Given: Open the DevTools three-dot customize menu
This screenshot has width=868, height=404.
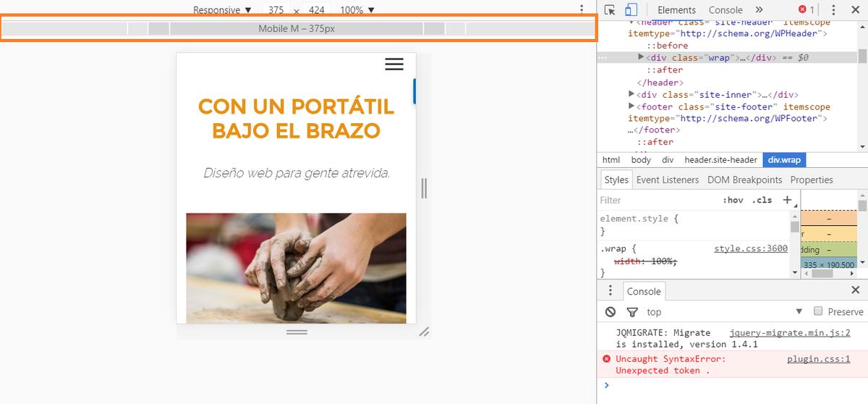Looking at the screenshot, I should tap(833, 10).
